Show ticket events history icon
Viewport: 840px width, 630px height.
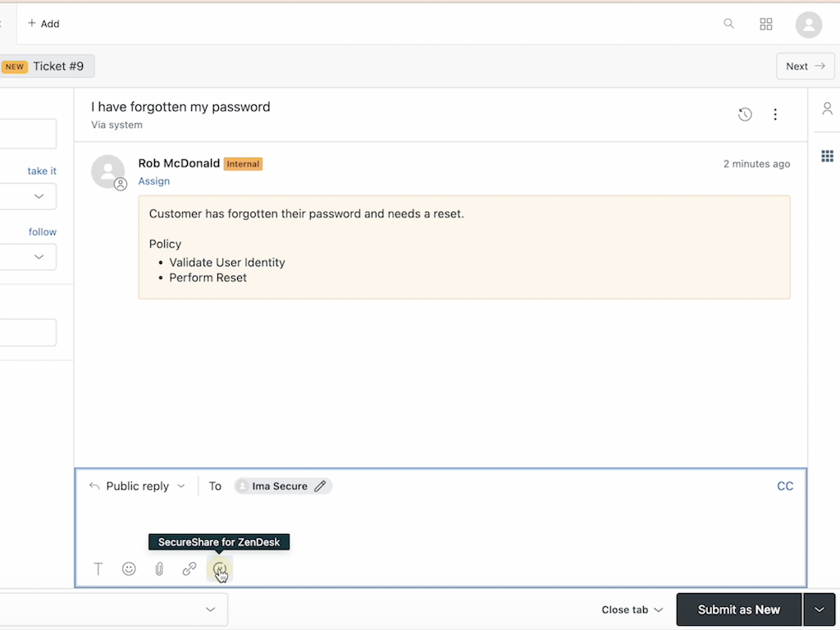[745, 115]
